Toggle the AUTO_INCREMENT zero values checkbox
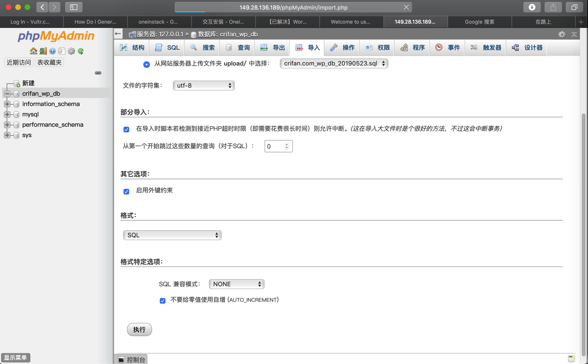The width and height of the screenshot is (588, 364). click(163, 300)
